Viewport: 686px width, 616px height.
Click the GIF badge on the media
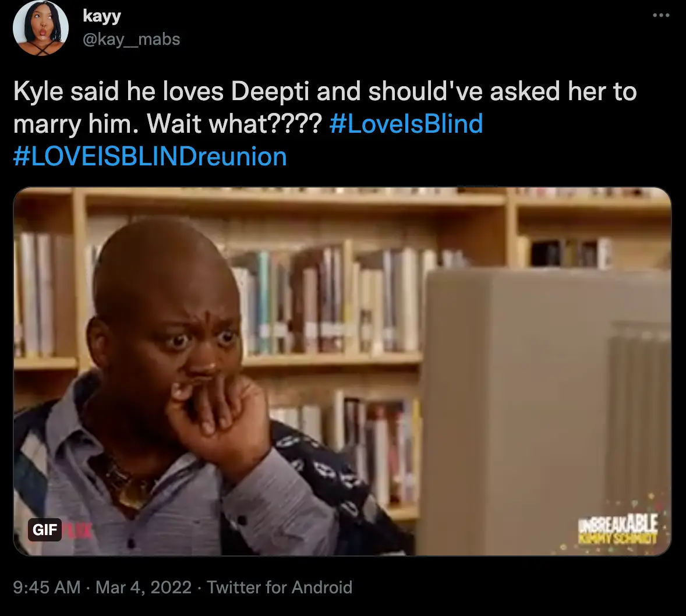pos(45,529)
